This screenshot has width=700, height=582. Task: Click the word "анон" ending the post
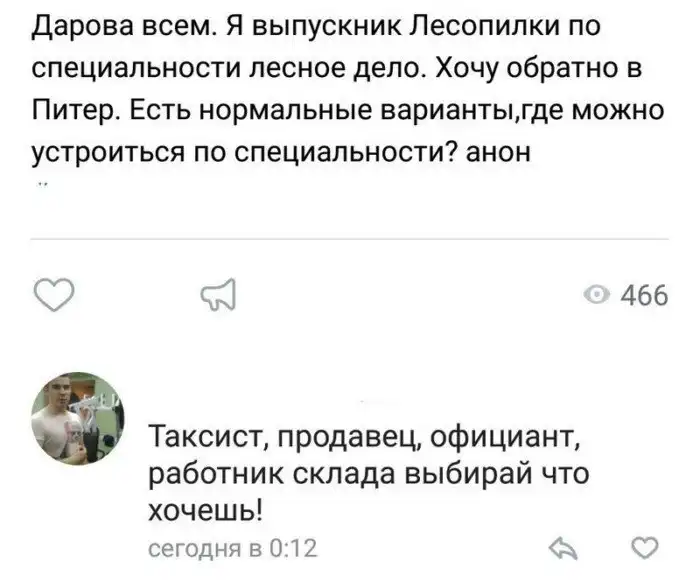pos(492,153)
